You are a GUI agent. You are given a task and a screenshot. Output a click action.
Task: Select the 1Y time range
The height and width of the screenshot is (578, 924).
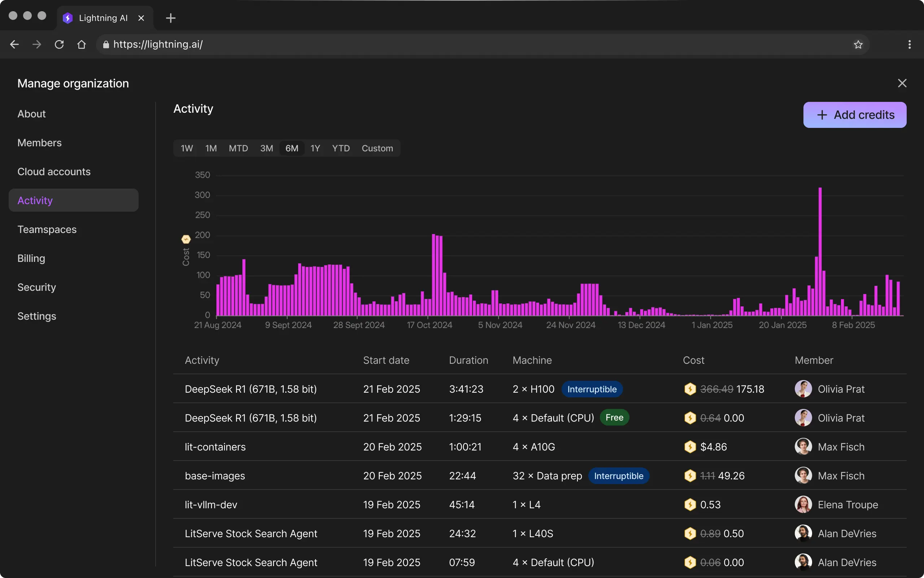pos(315,148)
